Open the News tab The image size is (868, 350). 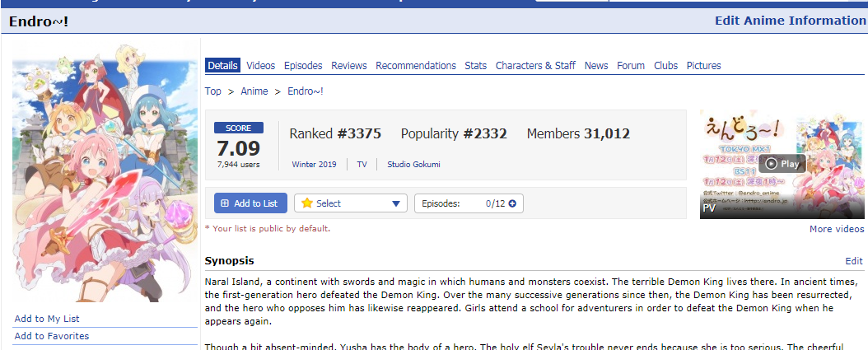point(596,65)
